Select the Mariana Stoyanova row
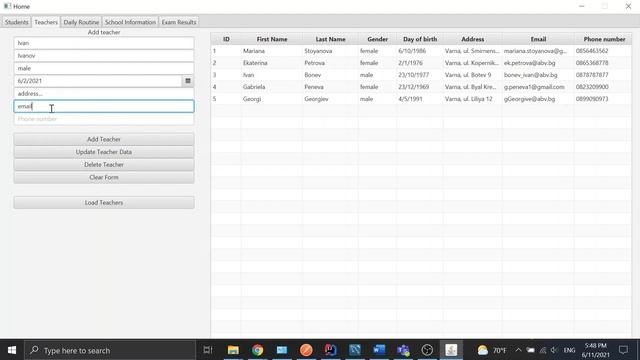The height and width of the screenshot is (360, 640). (421, 51)
